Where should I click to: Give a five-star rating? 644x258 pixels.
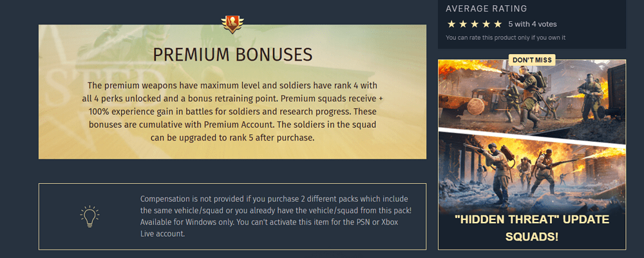[498, 24]
